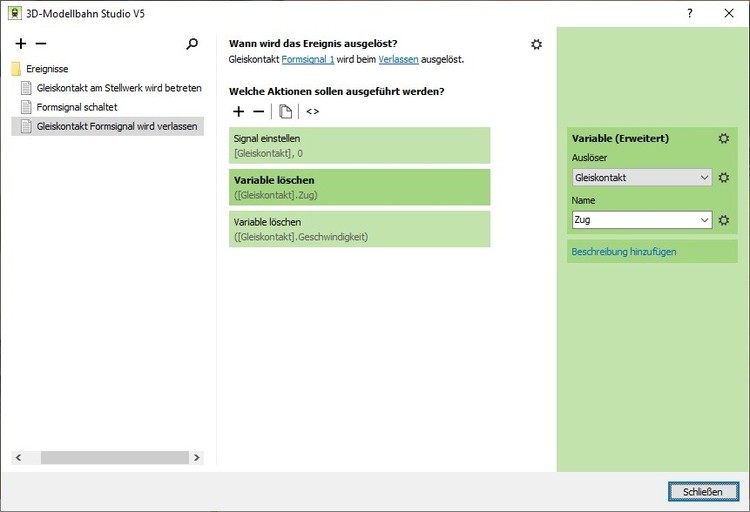The height and width of the screenshot is (512, 750).
Task: Click gear icon beside Gleiskontakt dropdown
Action: click(x=724, y=177)
